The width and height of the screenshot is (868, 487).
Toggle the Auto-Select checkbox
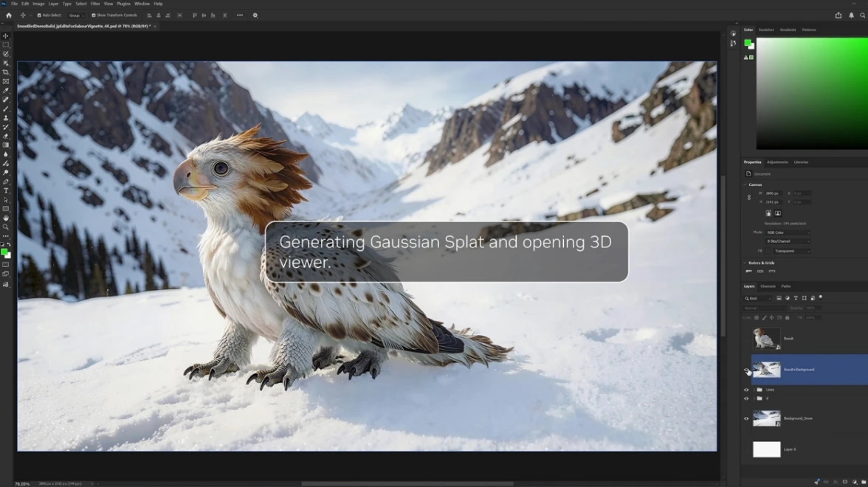38,15
